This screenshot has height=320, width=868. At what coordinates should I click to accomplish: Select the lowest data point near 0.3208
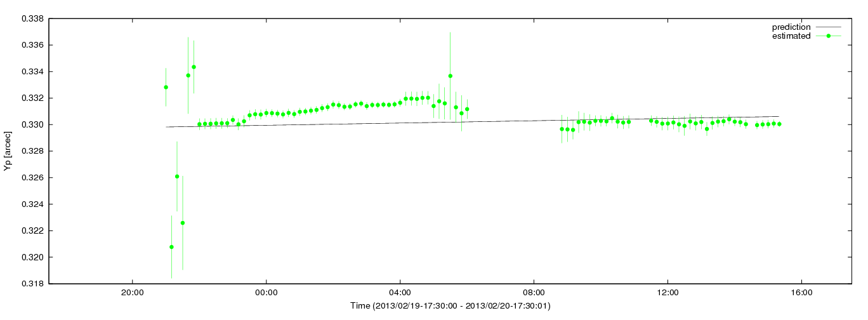coord(171,247)
